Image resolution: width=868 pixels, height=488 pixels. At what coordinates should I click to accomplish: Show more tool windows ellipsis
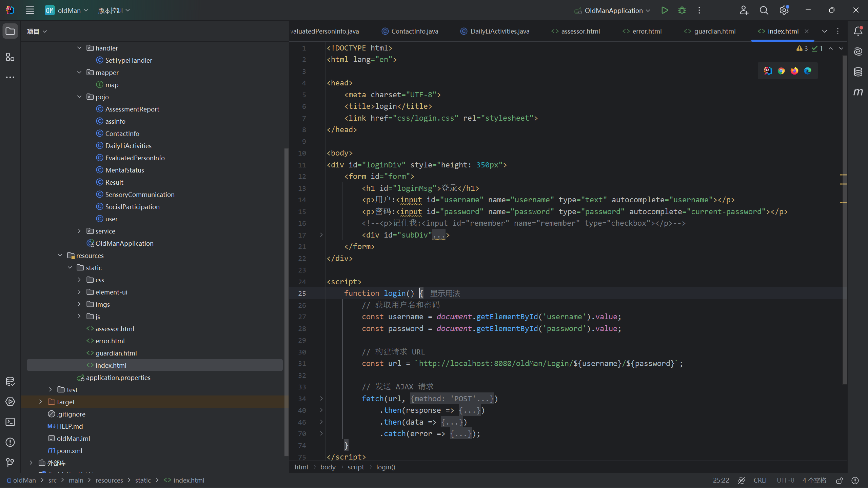pos(10,77)
